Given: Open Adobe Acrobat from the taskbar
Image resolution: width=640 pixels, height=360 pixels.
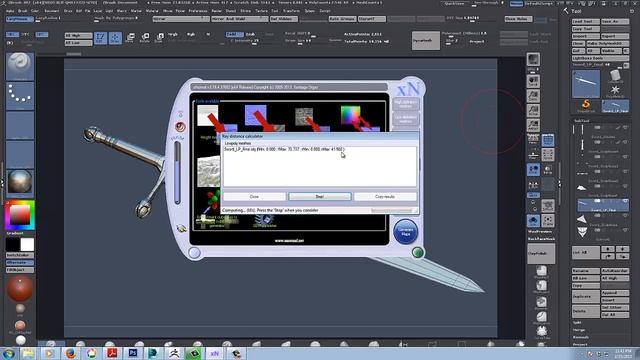Looking at the screenshot, I should [112, 353].
